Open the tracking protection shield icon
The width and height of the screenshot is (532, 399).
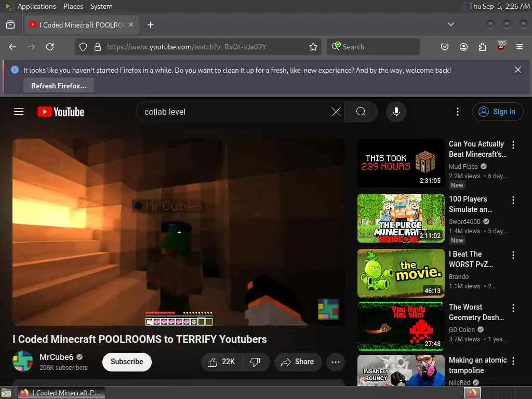pyautogui.click(x=83, y=47)
